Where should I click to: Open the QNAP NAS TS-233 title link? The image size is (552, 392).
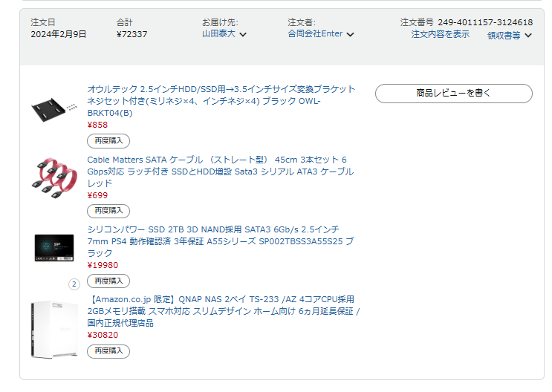click(x=222, y=300)
